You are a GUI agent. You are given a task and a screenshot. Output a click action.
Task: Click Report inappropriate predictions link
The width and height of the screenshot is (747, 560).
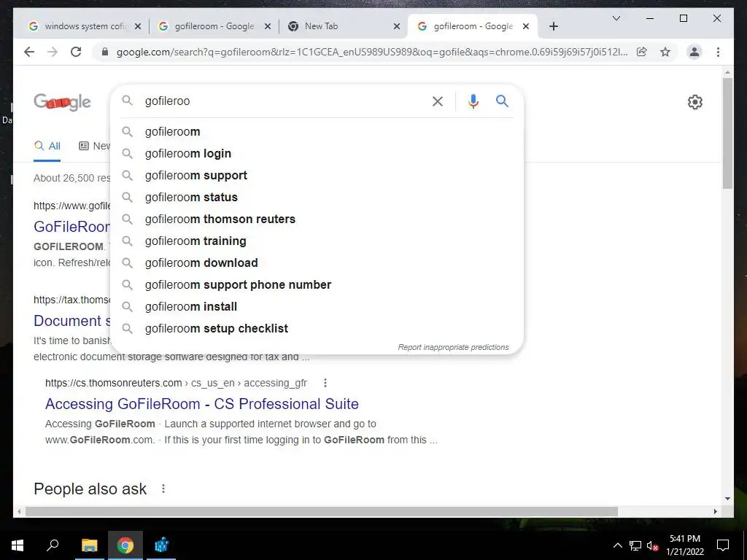pyautogui.click(x=454, y=347)
